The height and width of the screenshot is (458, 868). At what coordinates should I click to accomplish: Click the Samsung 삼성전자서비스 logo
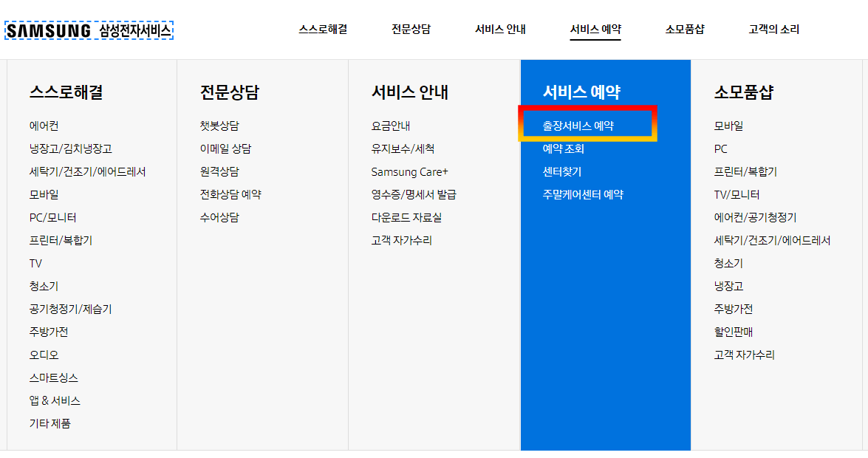89,30
